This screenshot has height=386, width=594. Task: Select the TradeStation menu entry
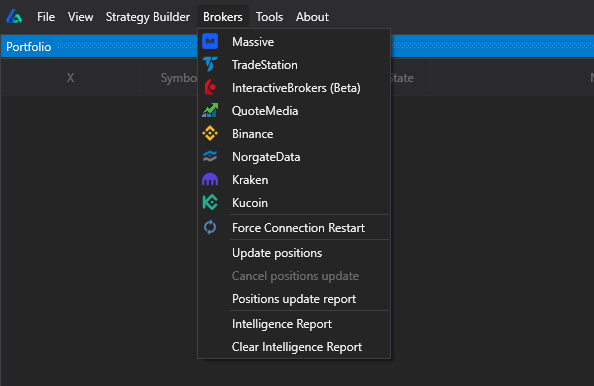[x=294, y=65]
